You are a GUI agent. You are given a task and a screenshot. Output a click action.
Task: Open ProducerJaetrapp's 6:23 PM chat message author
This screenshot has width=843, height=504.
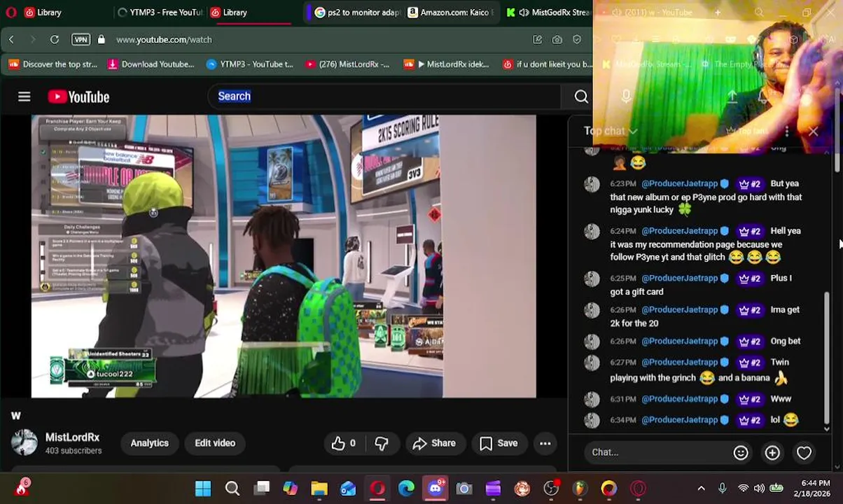[679, 183]
